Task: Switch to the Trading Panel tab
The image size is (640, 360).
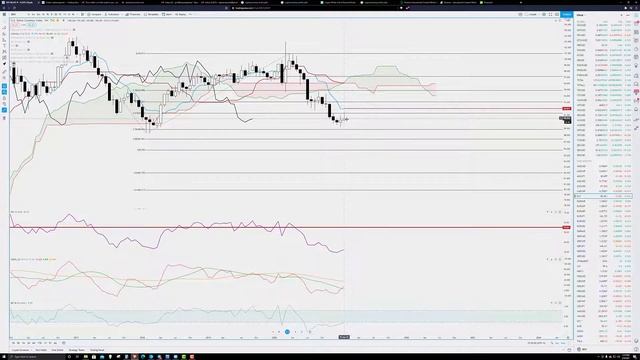Action: coord(97,350)
